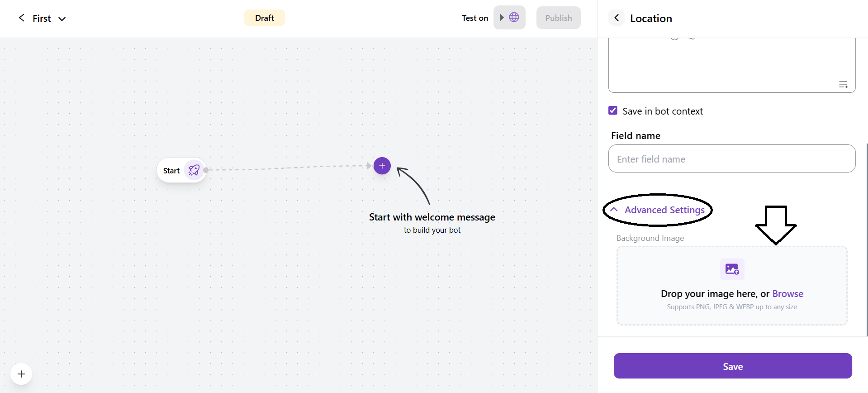The width and height of the screenshot is (868, 393).
Task: Close the Location panel with back chevron
Action: tap(617, 18)
